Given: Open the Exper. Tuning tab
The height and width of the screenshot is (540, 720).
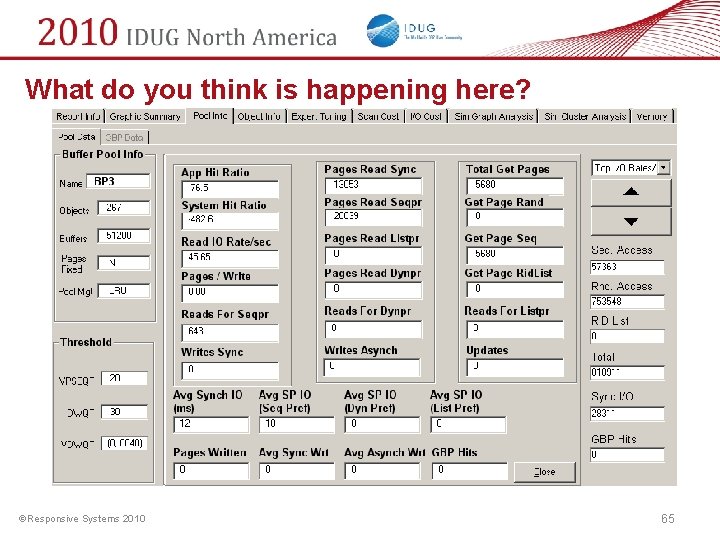Looking at the screenshot, I should coord(319,117).
